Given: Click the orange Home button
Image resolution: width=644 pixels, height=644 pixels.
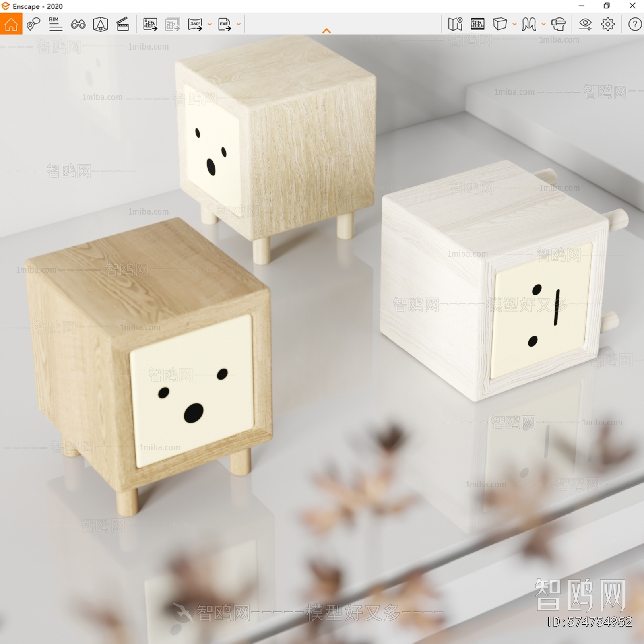Looking at the screenshot, I should pyautogui.click(x=11, y=24).
